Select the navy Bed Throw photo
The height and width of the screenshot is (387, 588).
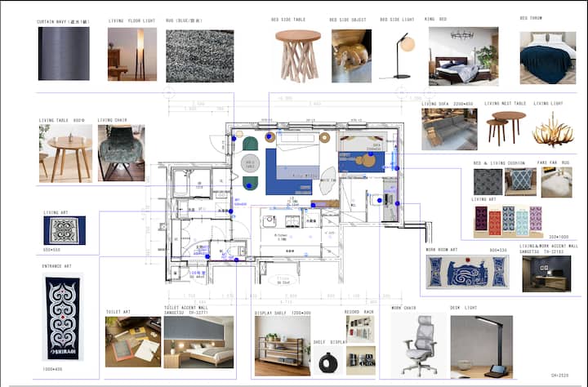point(547,58)
